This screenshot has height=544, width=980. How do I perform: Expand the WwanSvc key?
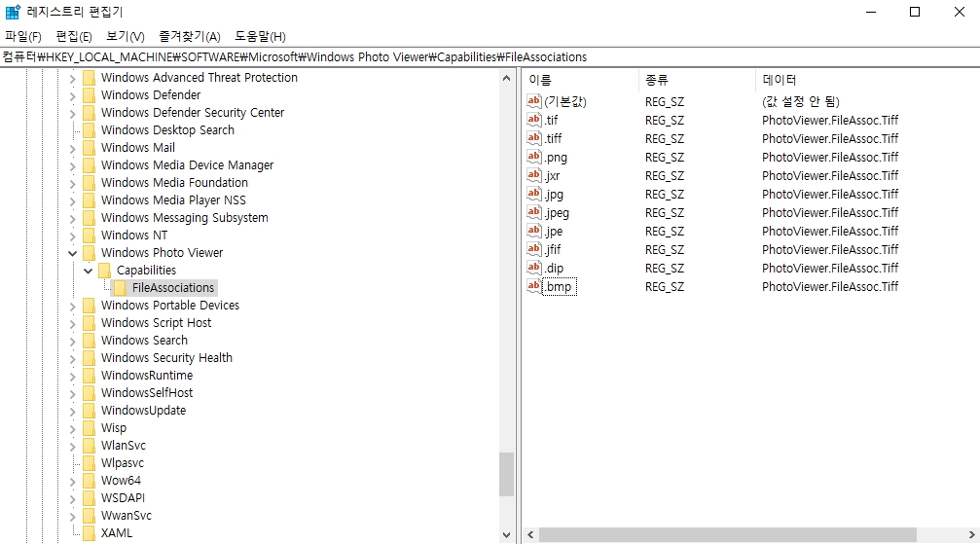click(x=72, y=516)
